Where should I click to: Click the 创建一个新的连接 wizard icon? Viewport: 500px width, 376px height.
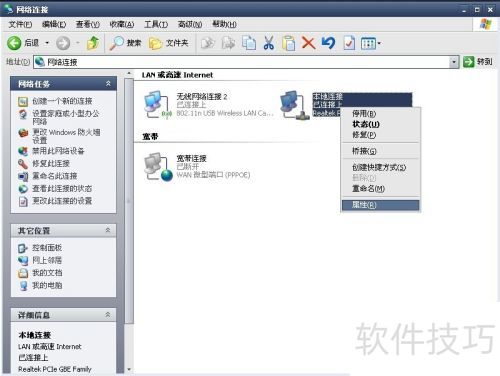tap(23, 101)
